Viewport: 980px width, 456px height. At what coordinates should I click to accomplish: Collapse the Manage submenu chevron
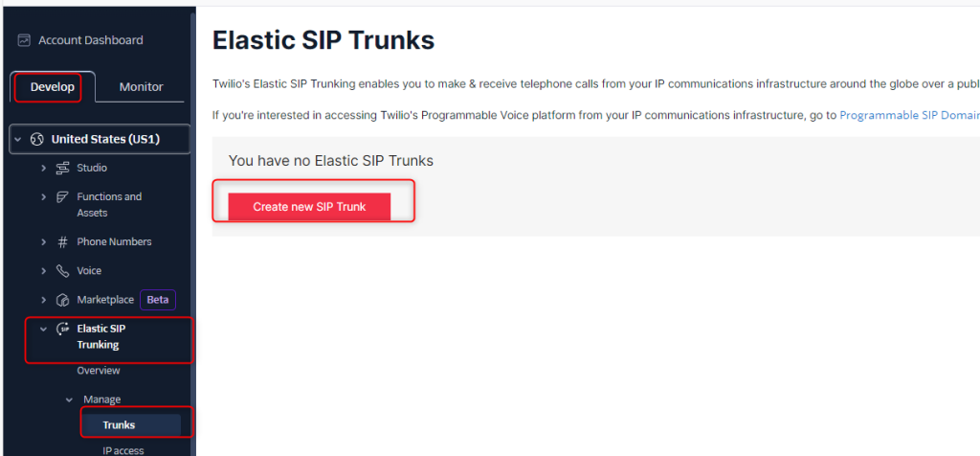[68, 399]
